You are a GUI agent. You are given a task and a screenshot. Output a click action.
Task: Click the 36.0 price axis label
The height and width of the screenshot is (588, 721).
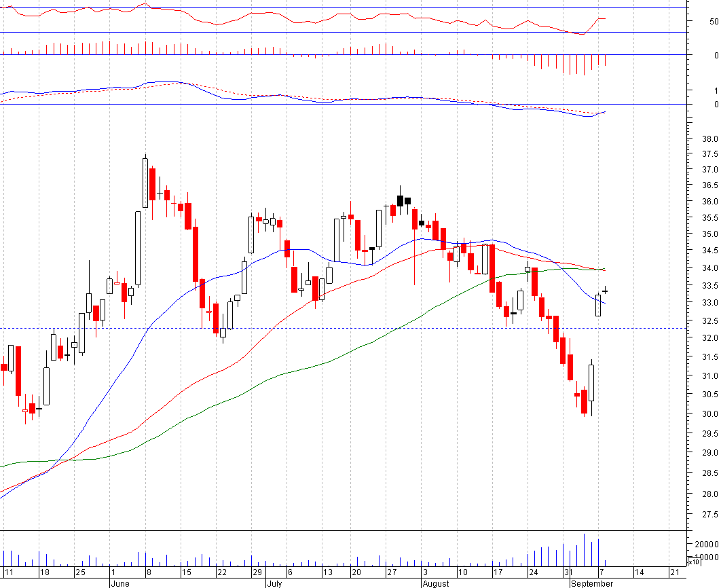pos(710,202)
